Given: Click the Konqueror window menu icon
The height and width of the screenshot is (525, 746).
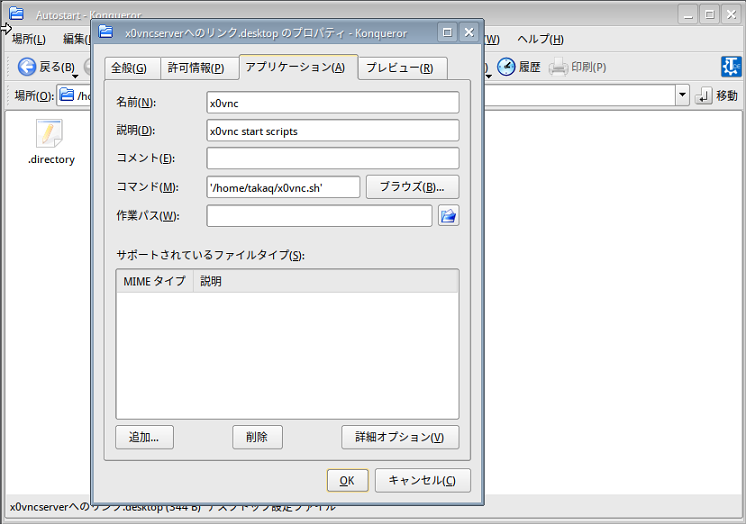Looking at the screenshot, I should [17, 13].
